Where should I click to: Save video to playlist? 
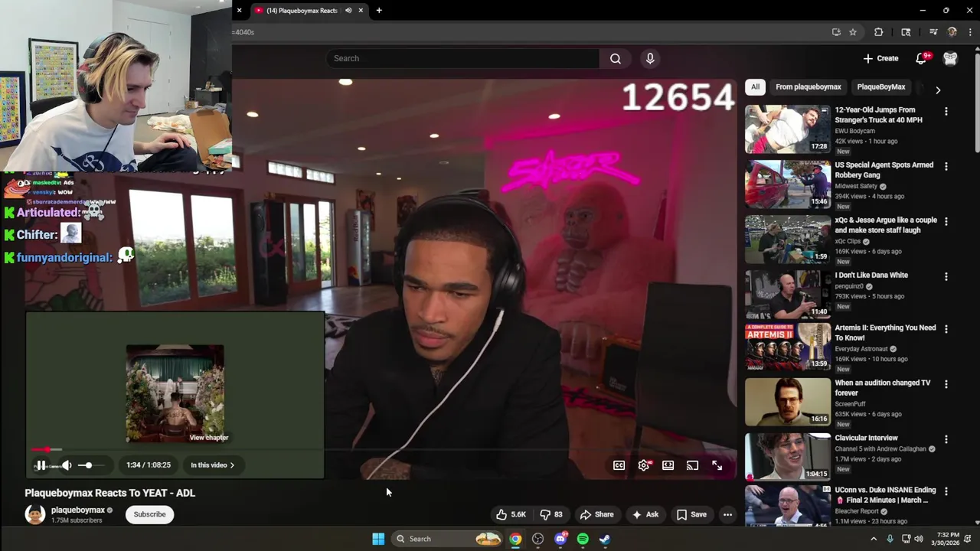[x=691, y=515]
